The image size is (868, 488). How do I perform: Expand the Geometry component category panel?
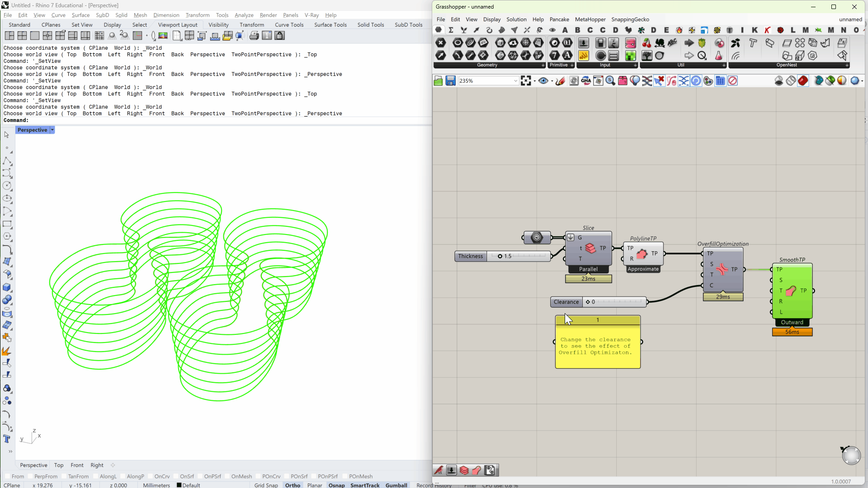(x=543, y=65)
